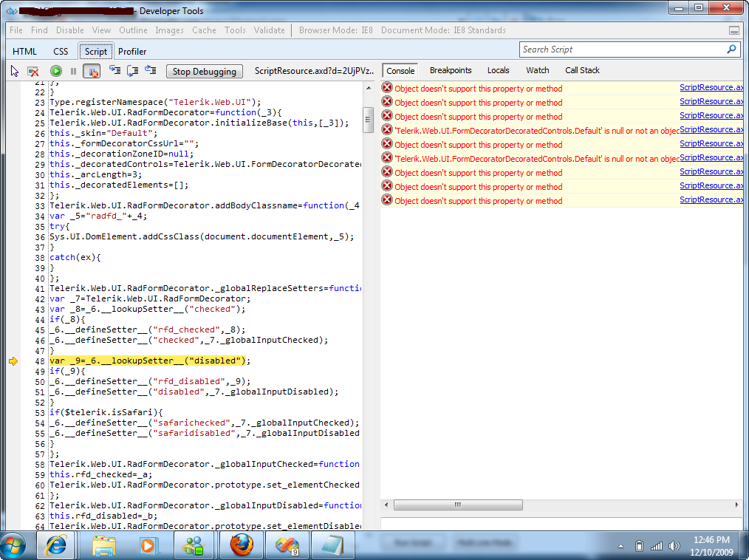Switch to the Breakpoints tab

tap(450, 70)
